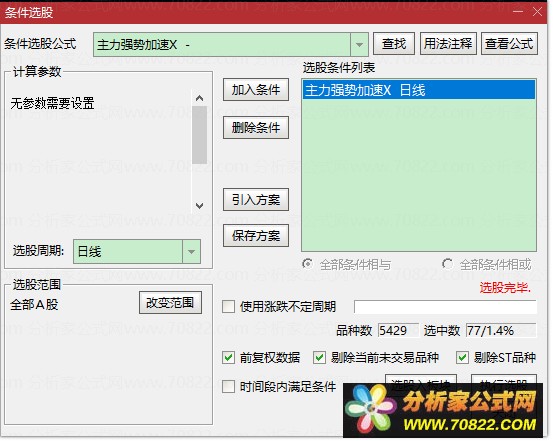This screenshot has width=553, height=441.
Task: Toggle 剔除ST品种 checkbox
Action: point(462,357)
